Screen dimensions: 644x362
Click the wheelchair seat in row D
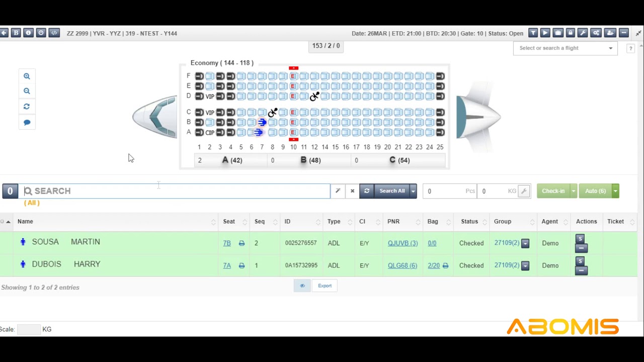pyautogui.click(x=314, y=96)
